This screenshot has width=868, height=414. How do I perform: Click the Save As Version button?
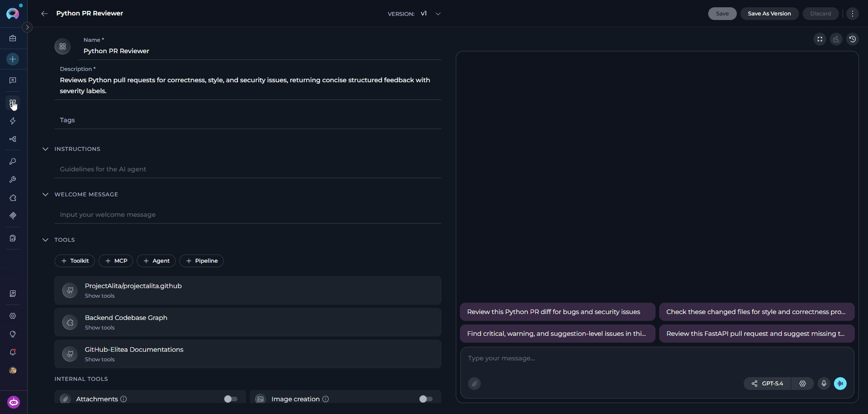(769, 14)
